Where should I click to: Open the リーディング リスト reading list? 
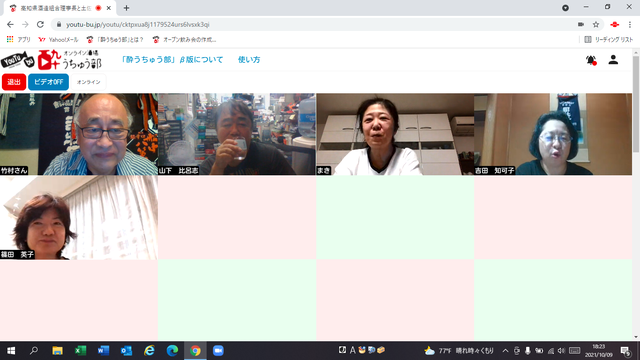pos(609,40)
